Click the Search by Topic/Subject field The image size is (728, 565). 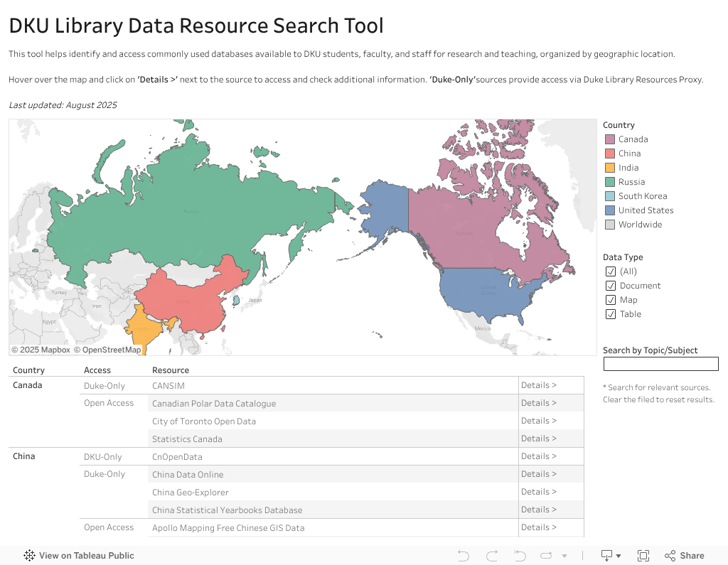click(660, 364)
